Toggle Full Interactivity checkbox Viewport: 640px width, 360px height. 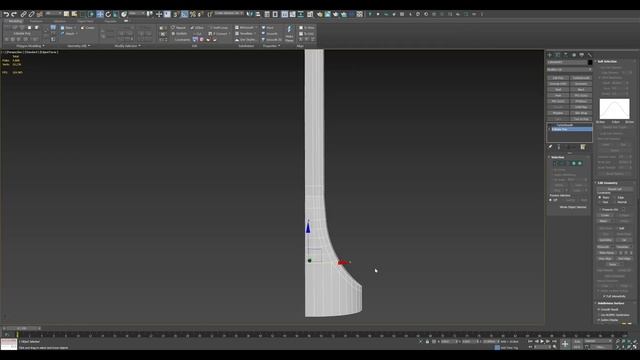(x=604, y=296)
